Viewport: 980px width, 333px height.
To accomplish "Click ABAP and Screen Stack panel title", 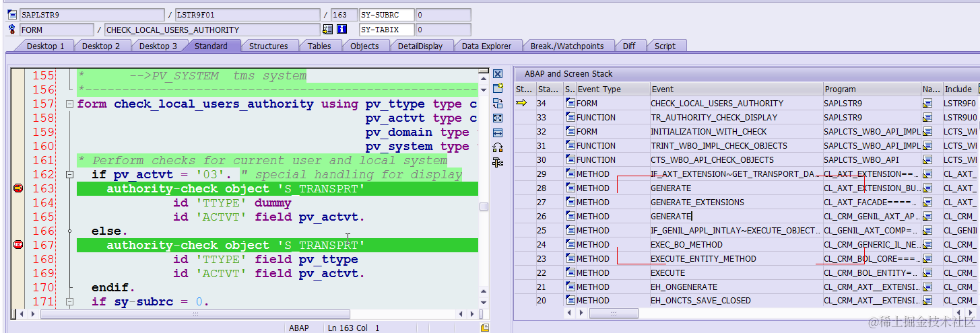I will [x=568, y=74].
